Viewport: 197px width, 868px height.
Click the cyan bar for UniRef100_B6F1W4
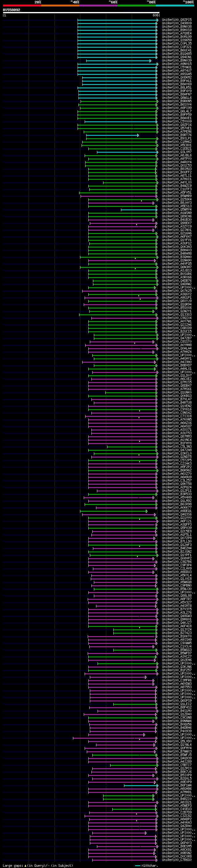[141, 785]
